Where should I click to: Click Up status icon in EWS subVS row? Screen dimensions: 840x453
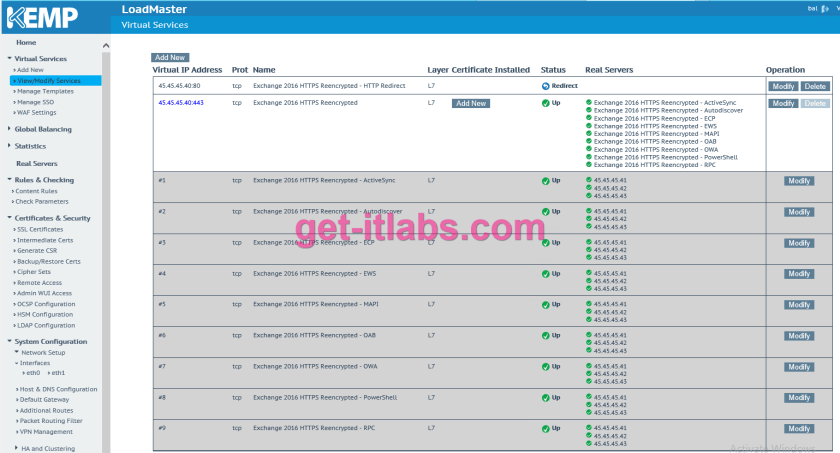click(545, 274)
